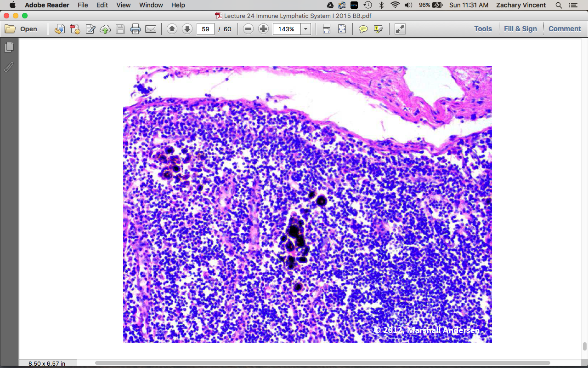Open the View menu
Image resolution: width=588 pixels, height=368 pixels.
click(124, 5)
